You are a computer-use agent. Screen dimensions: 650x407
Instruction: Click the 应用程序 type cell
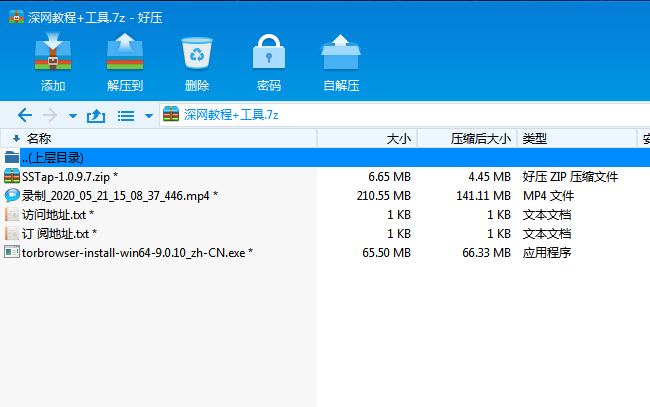pyautogui.click(x=547, y=253)
